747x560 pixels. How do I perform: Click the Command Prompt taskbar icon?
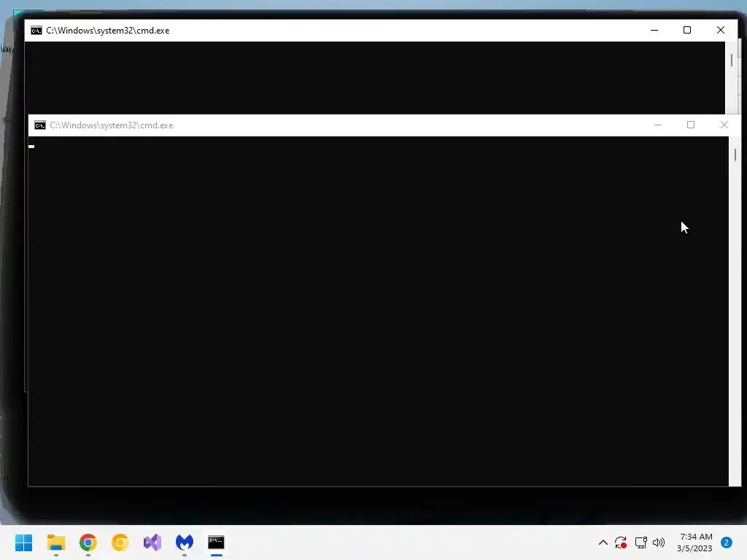216,542
